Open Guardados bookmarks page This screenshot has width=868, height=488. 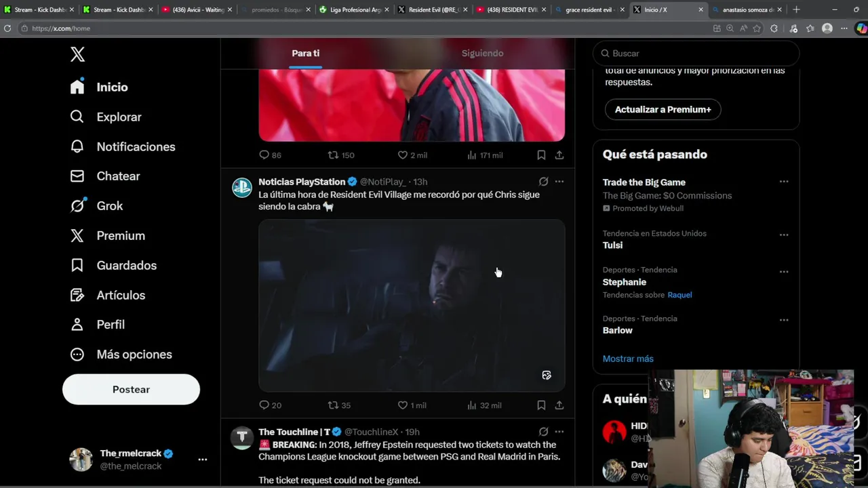coord(113,265)
